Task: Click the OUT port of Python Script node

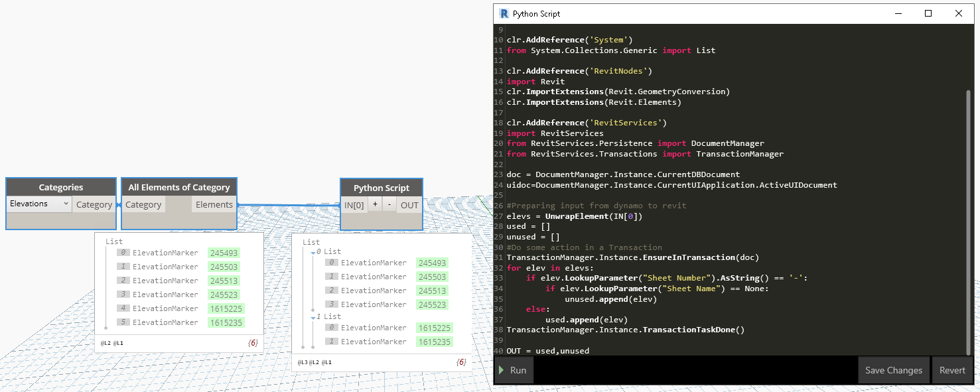Action: pos(409,205)
